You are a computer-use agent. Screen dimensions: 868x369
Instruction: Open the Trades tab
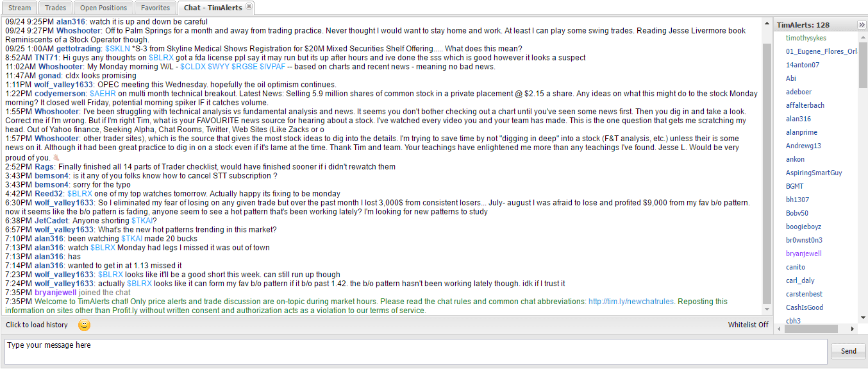(x=56, y=8)
